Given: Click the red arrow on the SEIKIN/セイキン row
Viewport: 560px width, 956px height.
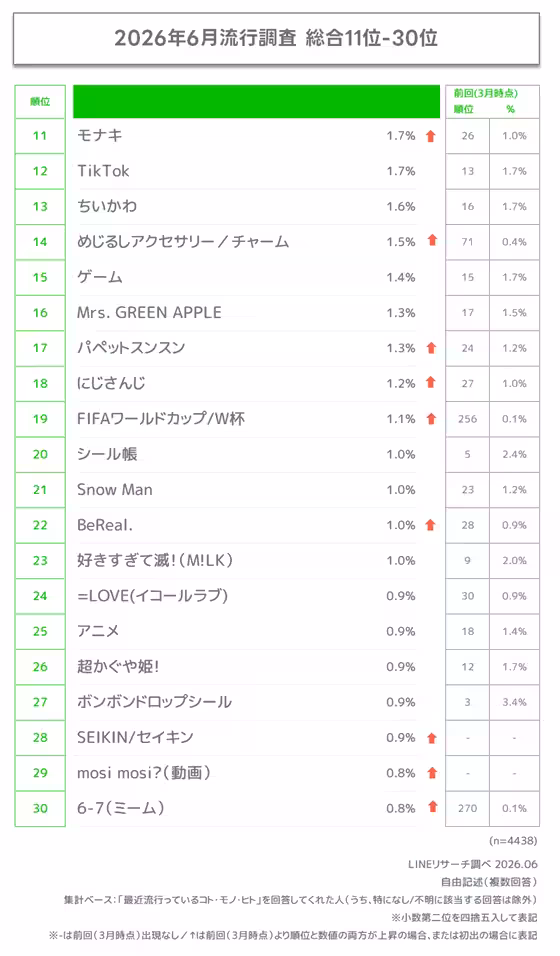Looking at the screenshot, I should [432, 738].
